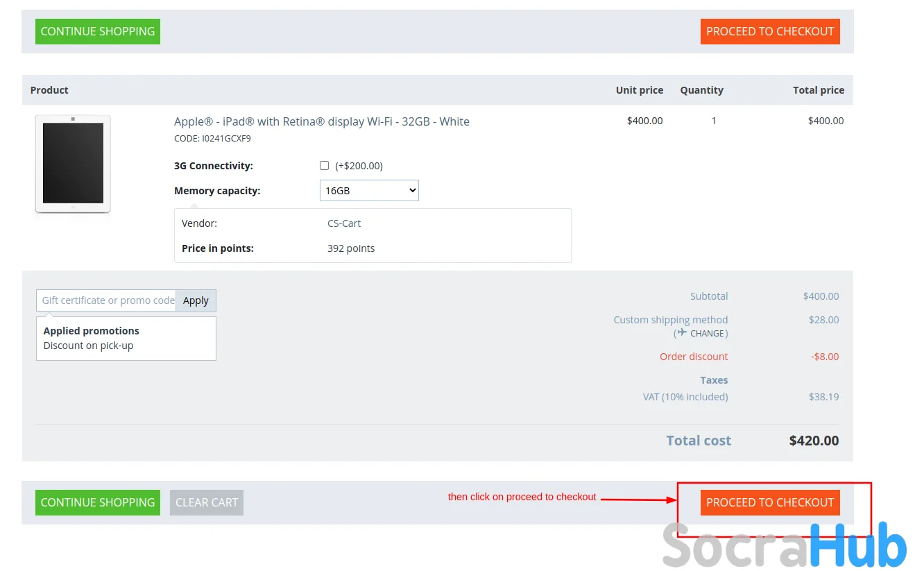This screenshot has height=571, width=924.
Task: Open the iPad with Retina display product link
Action: click(x=322, y=121)
